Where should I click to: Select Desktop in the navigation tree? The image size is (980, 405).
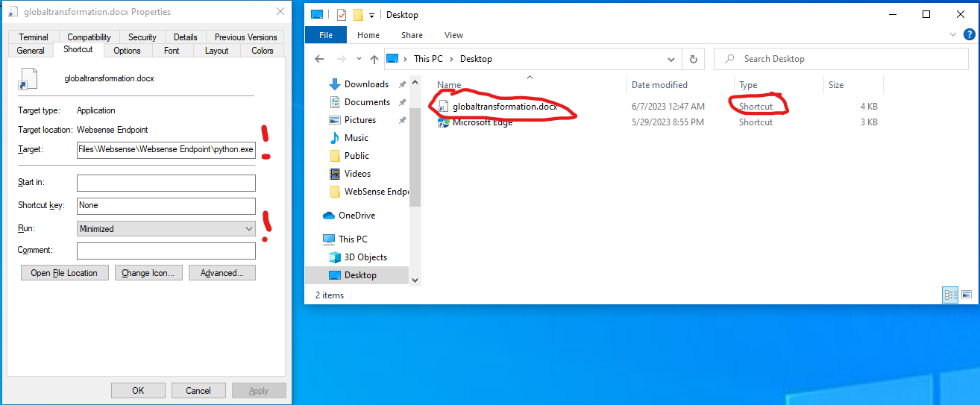pyautogui.click(x=360, y=275)
